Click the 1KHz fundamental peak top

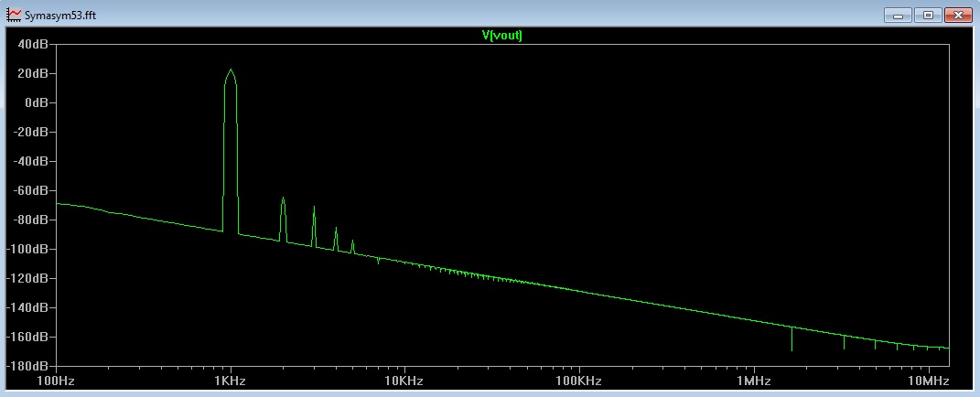(231, 70)
